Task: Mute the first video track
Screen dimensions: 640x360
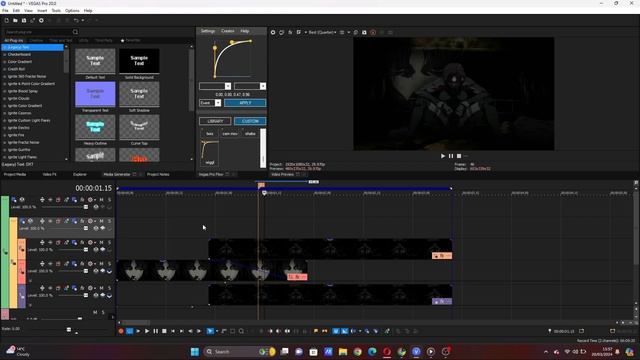Action: [101, 200]
